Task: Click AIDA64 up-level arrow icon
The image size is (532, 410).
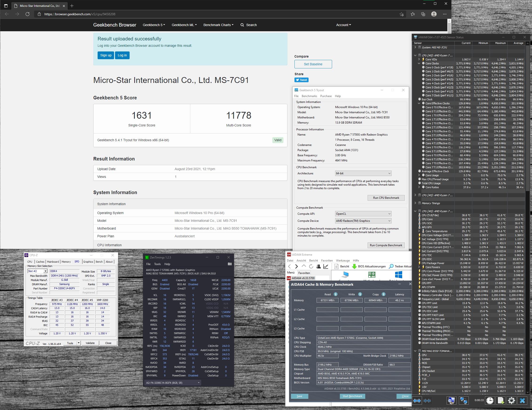Action: tap(304, 266)
